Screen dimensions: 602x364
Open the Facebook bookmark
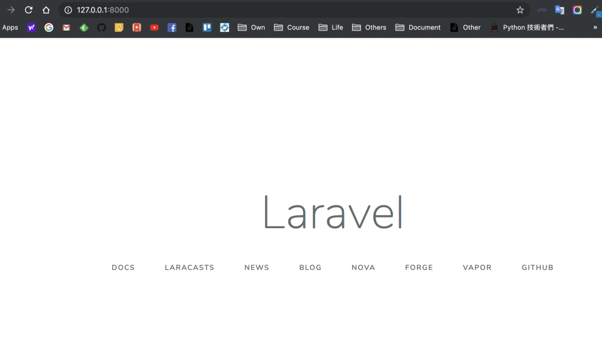pos(172,27)
